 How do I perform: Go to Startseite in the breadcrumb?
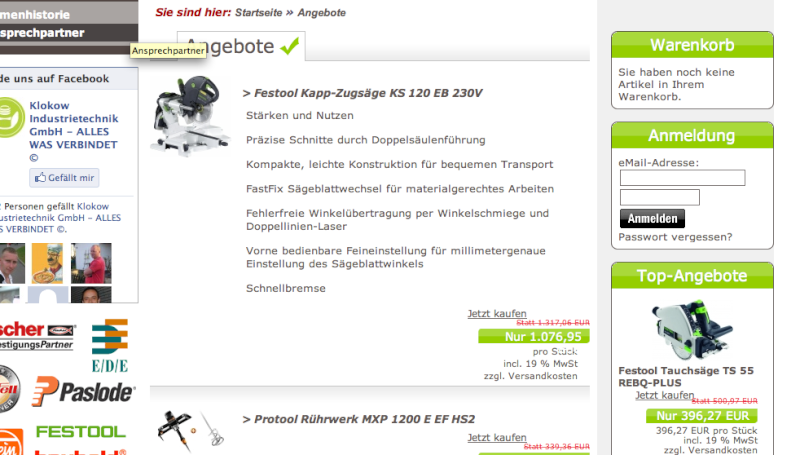(259, 13)
